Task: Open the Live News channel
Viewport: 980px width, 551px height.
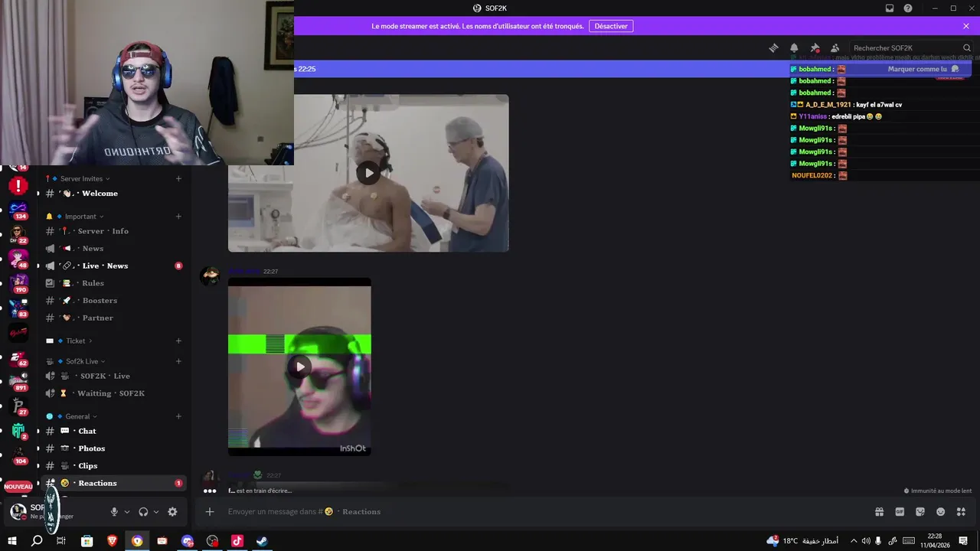Action: [x=113, y=266]
